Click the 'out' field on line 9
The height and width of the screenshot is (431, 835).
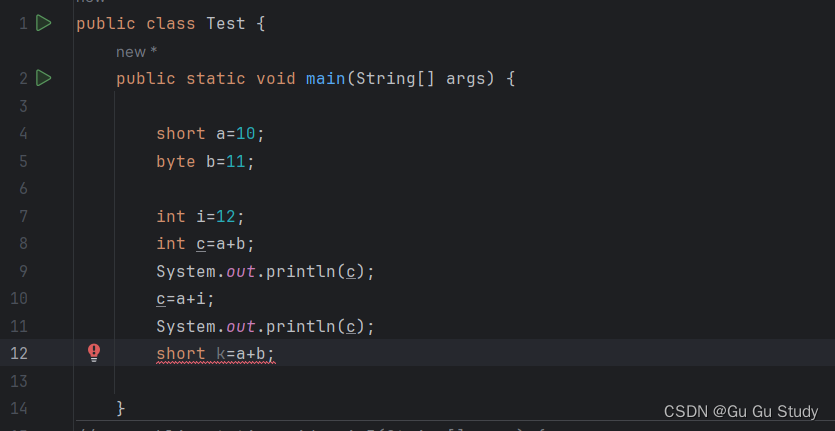tap(241, 272)
